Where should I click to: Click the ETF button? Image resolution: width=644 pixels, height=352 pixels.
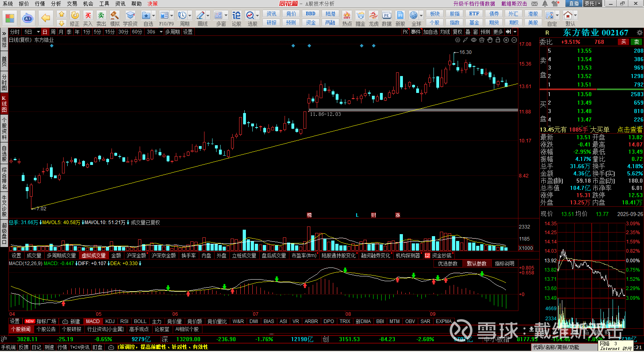click(474, 14)
